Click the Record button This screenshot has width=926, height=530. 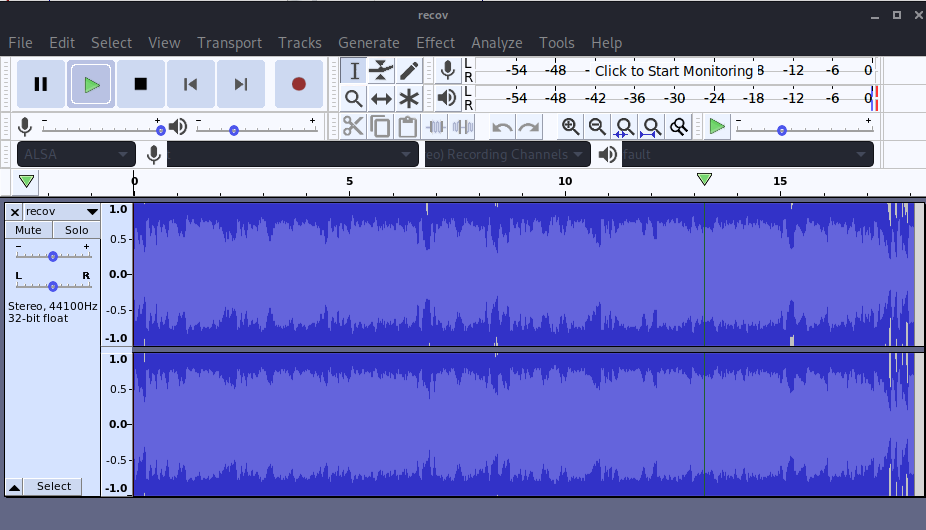tap(298, 84)
